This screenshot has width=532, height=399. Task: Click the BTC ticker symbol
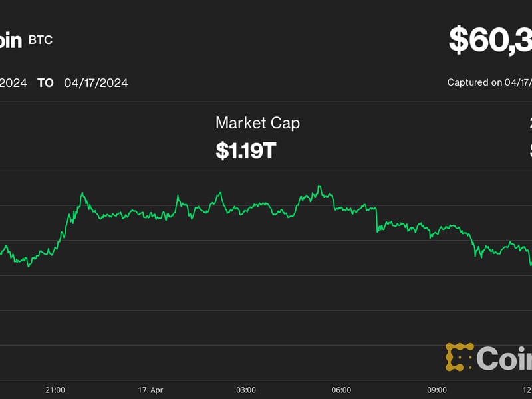(x=41, y=40)
